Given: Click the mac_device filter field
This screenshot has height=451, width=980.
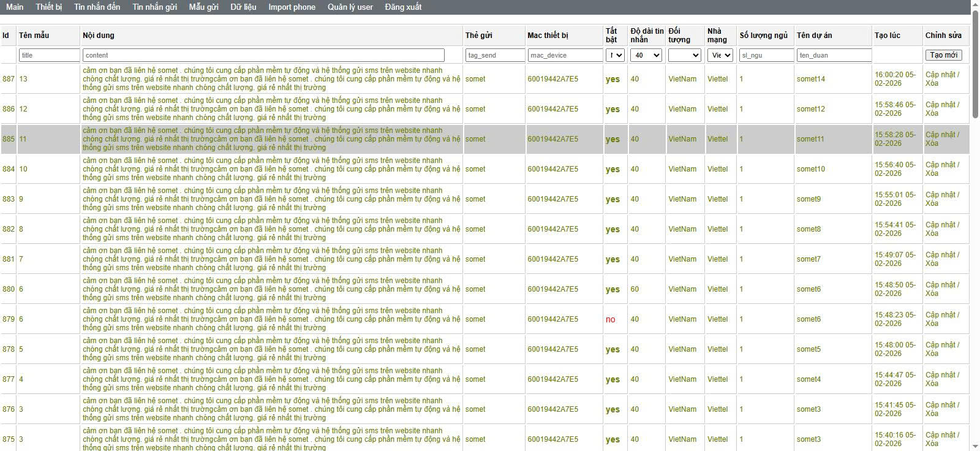Looking at the screenshot, I should [x=565, y=55].
